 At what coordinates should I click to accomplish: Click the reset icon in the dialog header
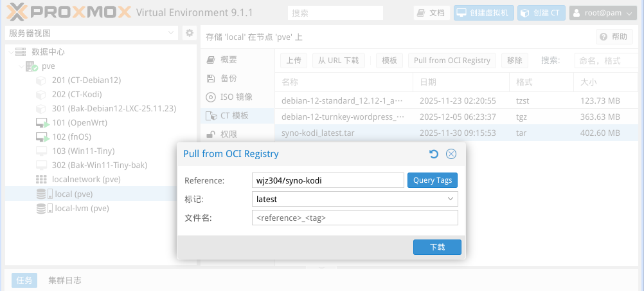433,154
